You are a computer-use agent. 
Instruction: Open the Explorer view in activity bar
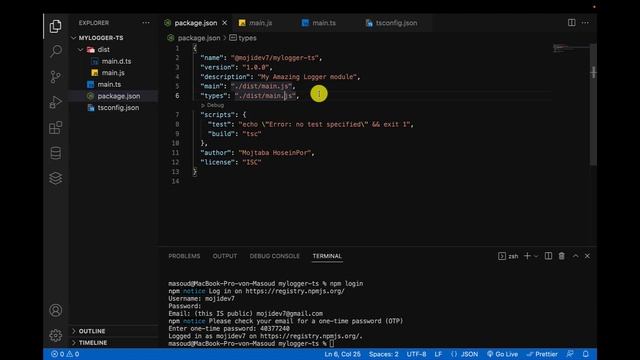(x=56, y=26)
